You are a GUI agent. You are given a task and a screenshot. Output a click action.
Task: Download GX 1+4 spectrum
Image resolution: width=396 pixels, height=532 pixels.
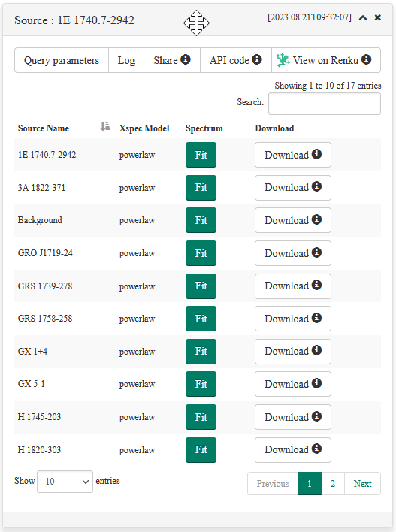(x=293, y=352)
